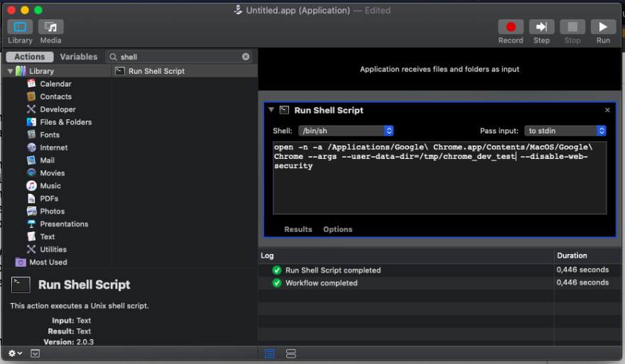Click the Duration column header
The height and width of the screenshot is (364, 625).
(x=587, y=255)
